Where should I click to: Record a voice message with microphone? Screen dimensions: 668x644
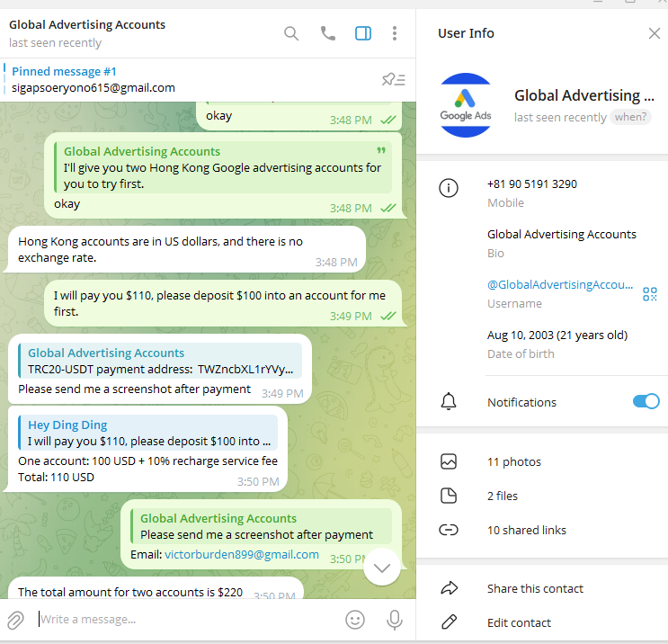[x=395, y=620]
